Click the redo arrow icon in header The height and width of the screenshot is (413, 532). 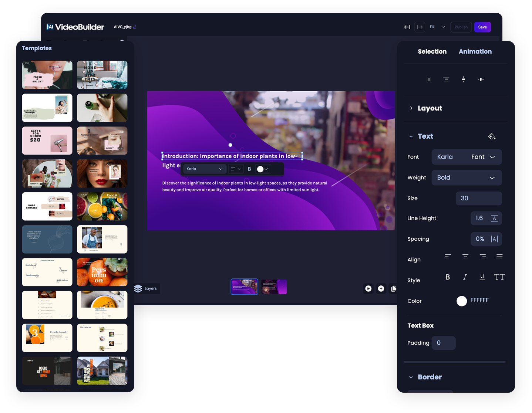[420, 27]
